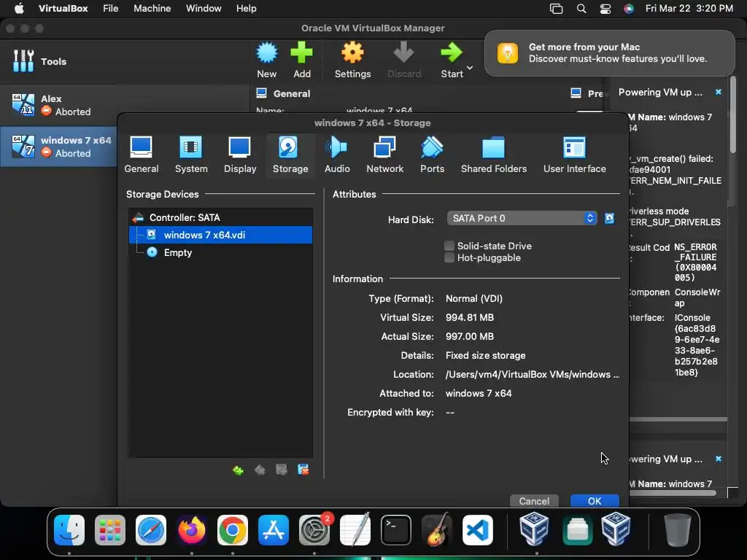
Task: Open Firefox from the dock
Action: tap(192, 529)
